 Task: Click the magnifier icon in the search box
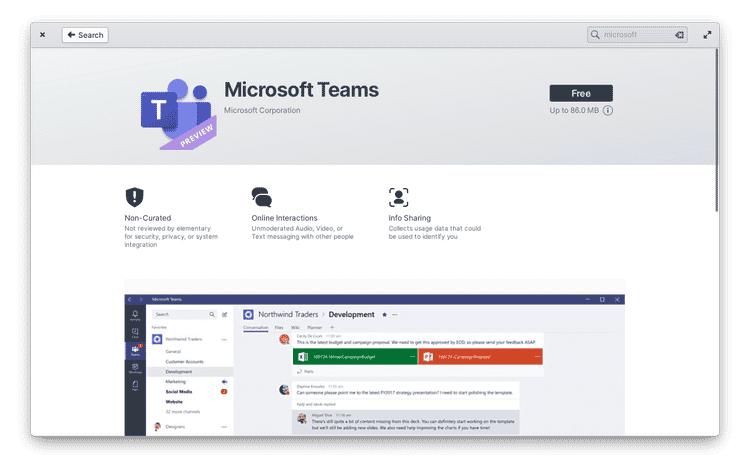(595, 35)
